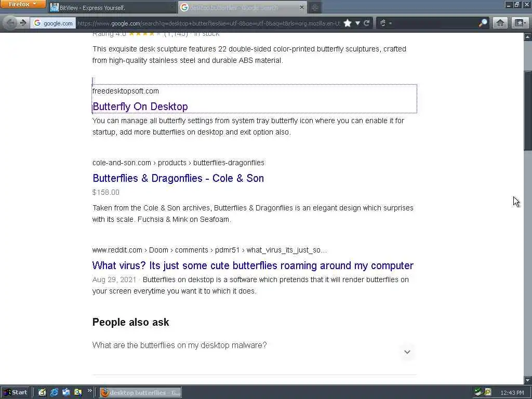532x399 pixels.
Task: Switch to the BitView - Express Yourself tab
Action: point(112,7)
